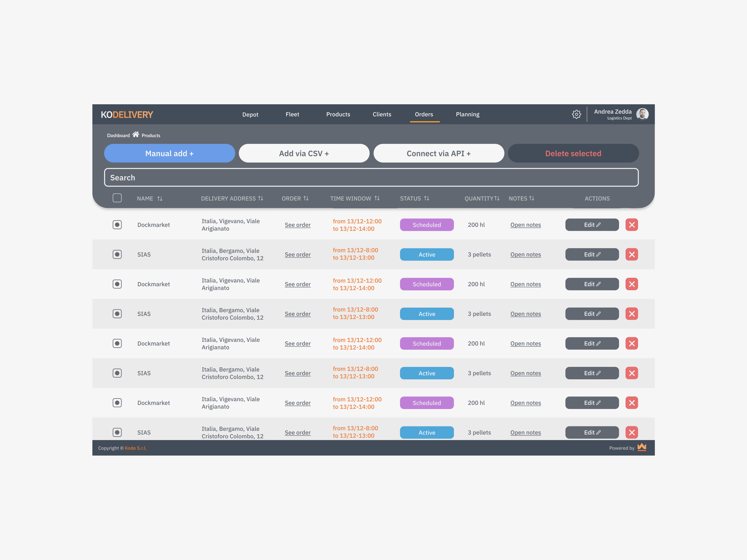The width and height of the screenshot is (747, 560).
Task: Click Scheduled status badge in first row
Action: click(427, 225)
